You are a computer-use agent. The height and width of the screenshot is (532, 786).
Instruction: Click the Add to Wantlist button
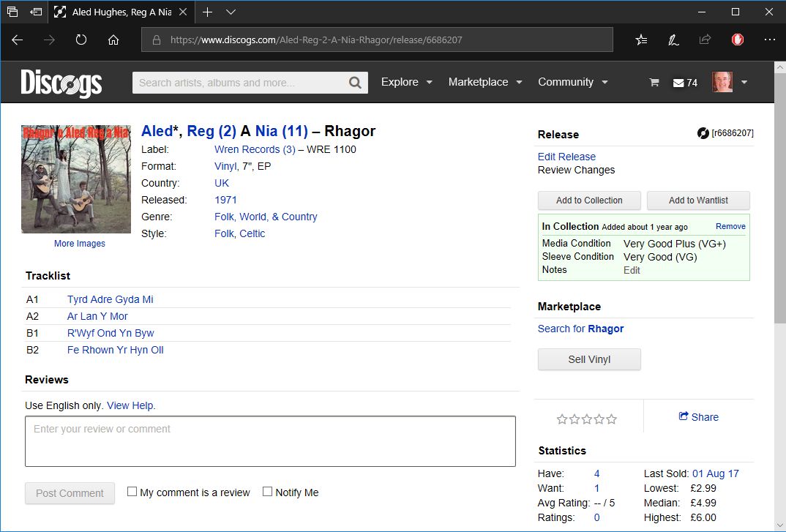tap(698, 200)
